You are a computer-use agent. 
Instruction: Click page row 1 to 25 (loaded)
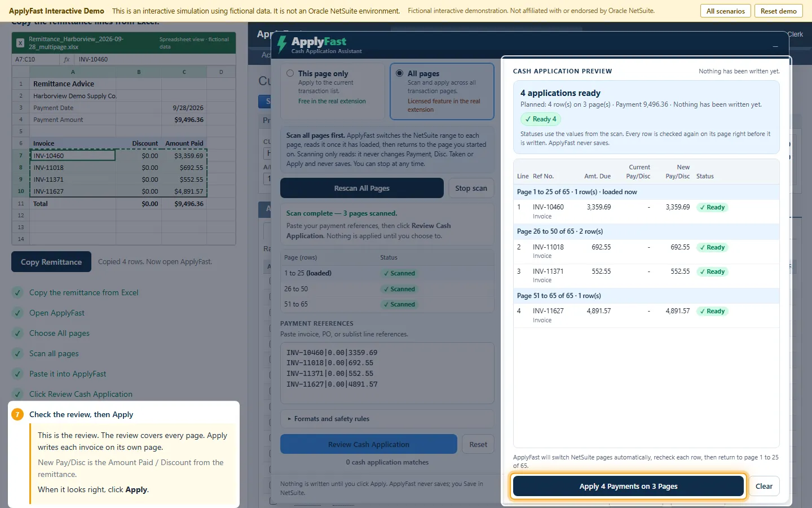pos(387,273)
